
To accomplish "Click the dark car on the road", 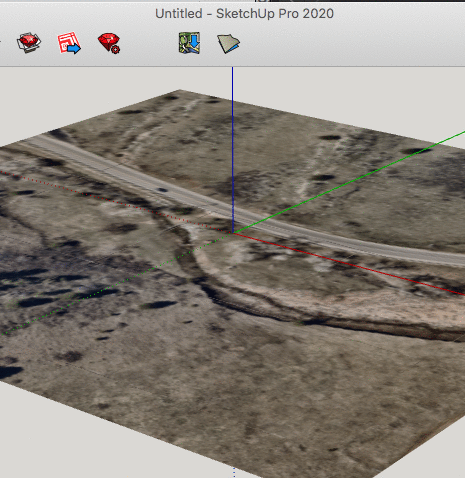I will click(162, 190).
